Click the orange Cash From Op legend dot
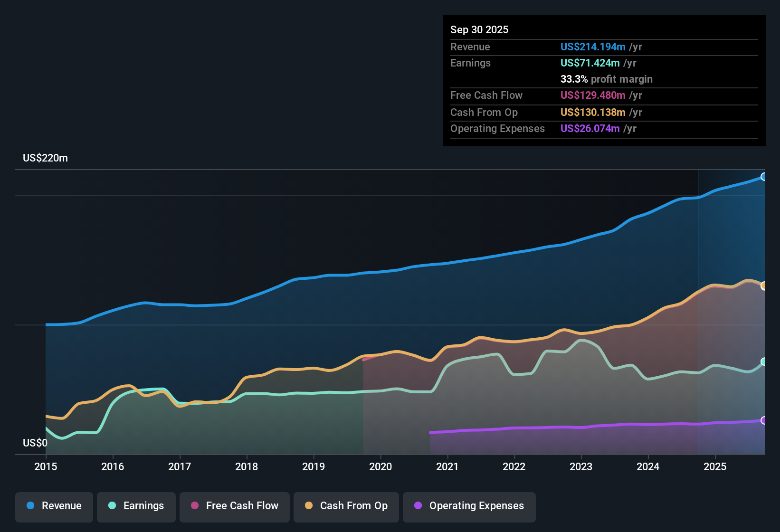 click(x=308, y=506)
